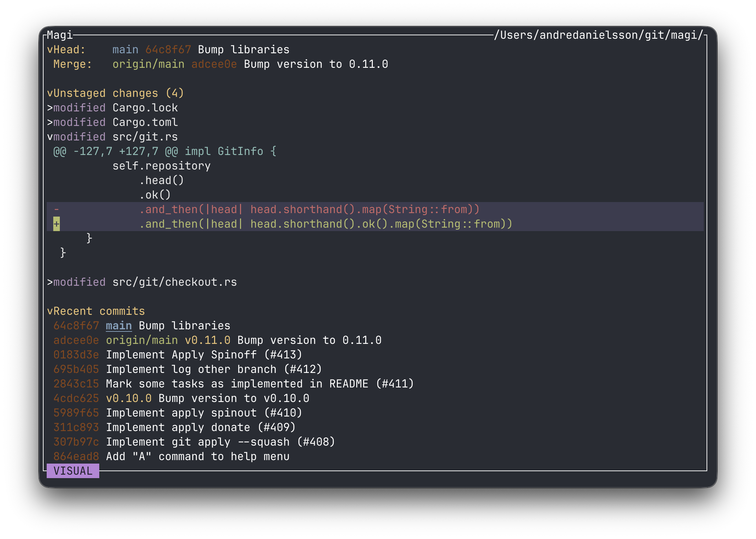This screenshot has height=539, width=756.
Task: Select commit adcee0e Bump version to 0.11.0
Action: 217,340
